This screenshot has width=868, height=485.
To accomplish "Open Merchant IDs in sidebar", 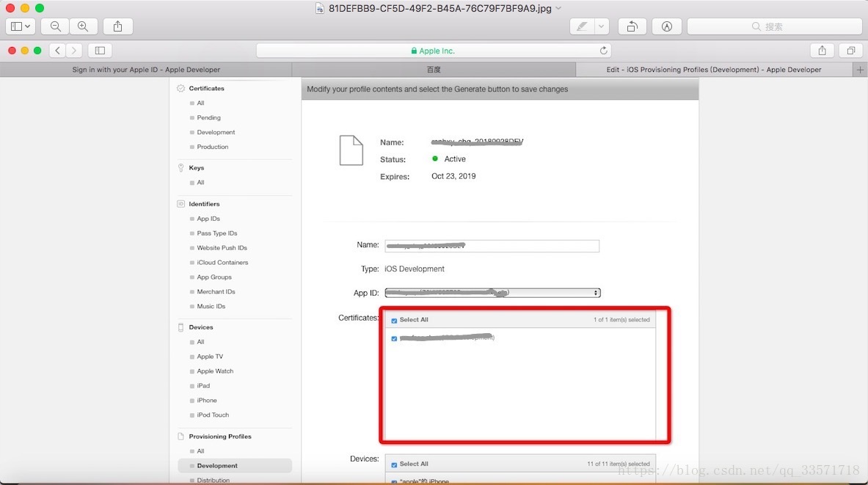I will (216, 292).
